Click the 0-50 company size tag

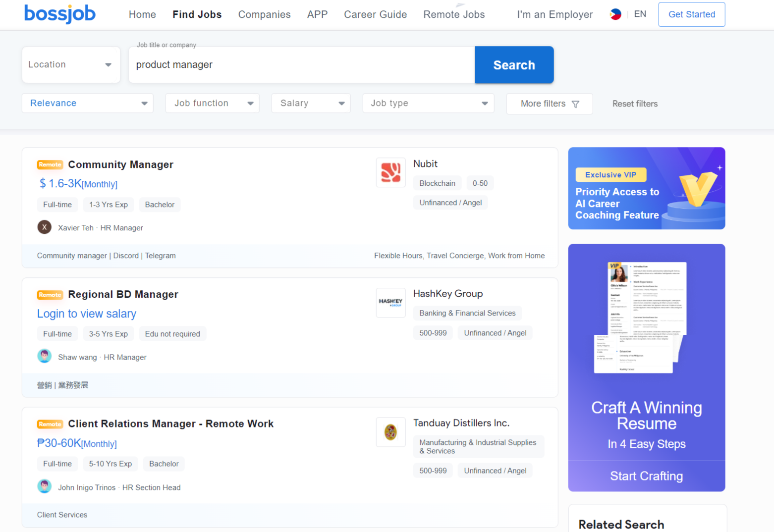pos(480,183)
